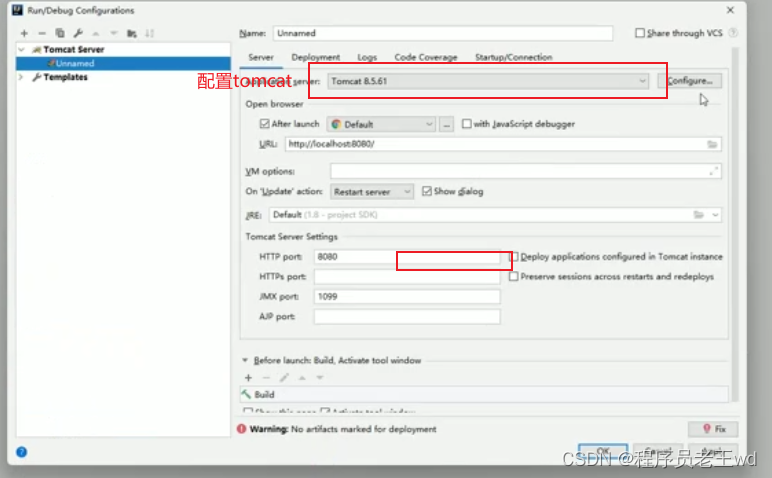Toggle the Show dialog checkbox
This screenshot has height=478, width=772.
(427, 191)
